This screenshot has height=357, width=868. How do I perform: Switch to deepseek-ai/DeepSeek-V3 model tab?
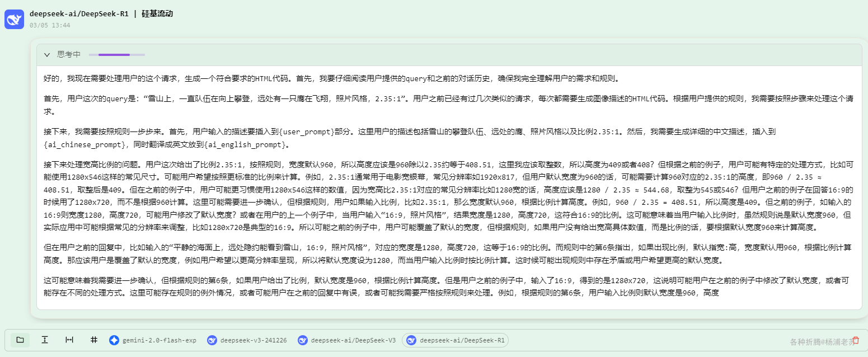point(347,340)
